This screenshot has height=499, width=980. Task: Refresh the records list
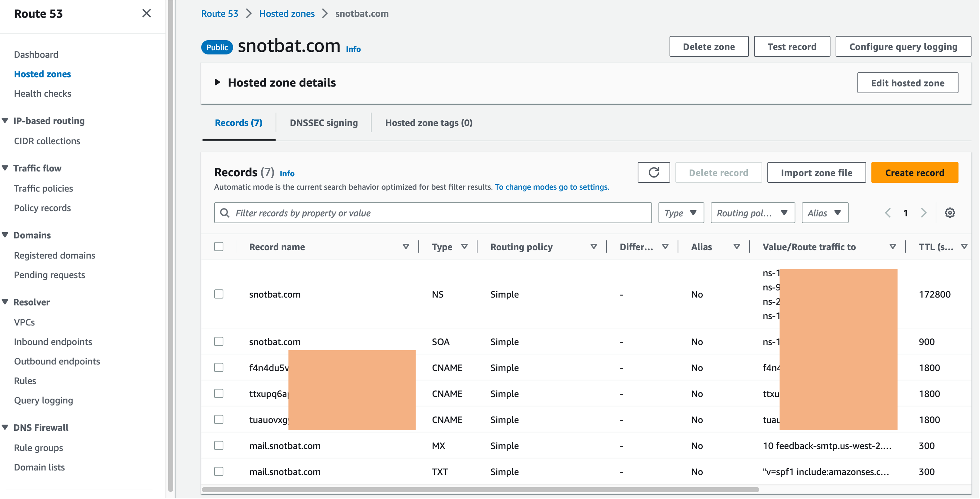pos(654,173)
